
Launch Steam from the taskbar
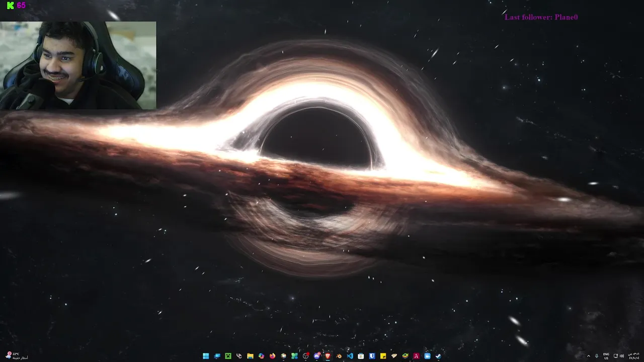coord(438,356)
